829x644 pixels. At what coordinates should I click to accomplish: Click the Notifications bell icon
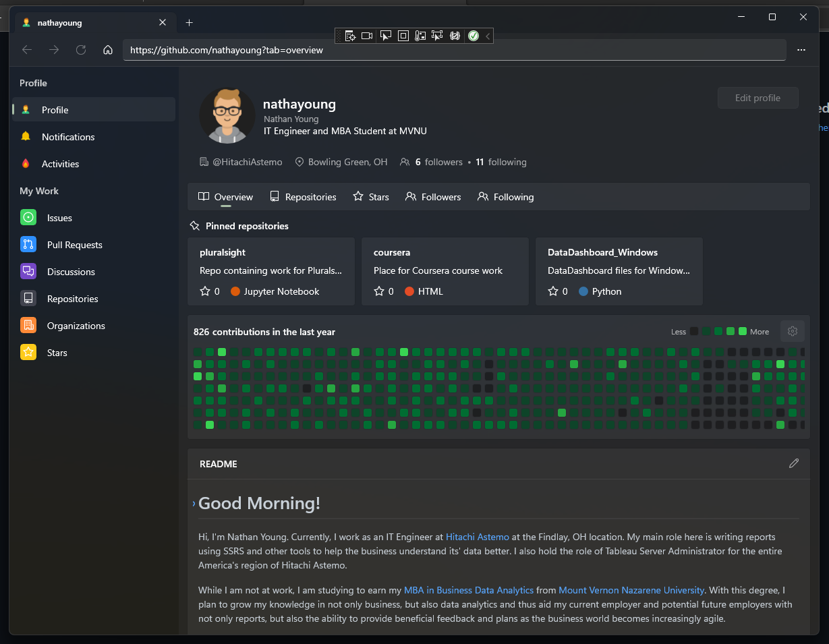tap(26, 136)
